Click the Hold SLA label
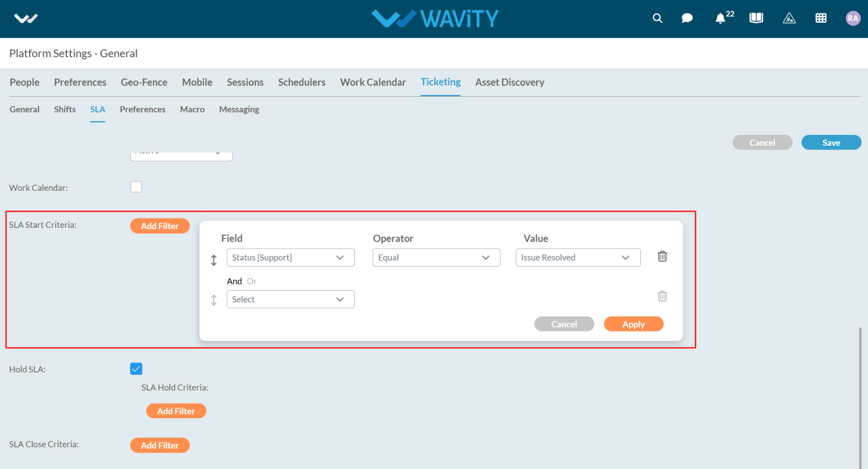868x469 pixels. 28,369
